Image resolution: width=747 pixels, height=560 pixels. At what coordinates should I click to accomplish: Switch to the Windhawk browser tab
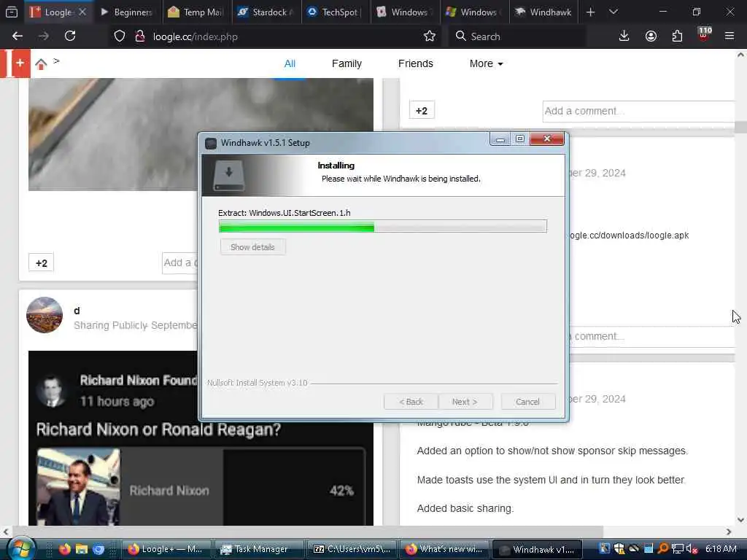click(543, 12)
